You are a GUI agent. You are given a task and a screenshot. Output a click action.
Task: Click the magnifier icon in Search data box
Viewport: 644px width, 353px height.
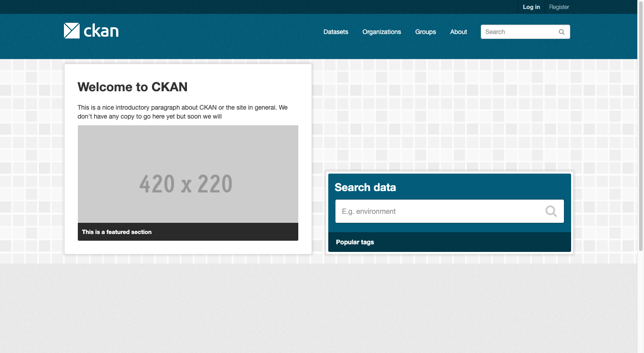[x=551, y=211]
